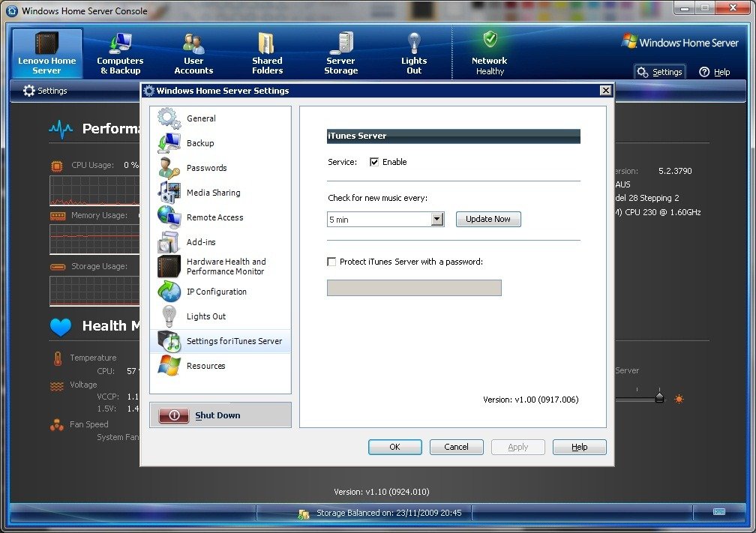756x533 pixels.
Task: Select General settings category label
Action: click(x=201, y=118)
